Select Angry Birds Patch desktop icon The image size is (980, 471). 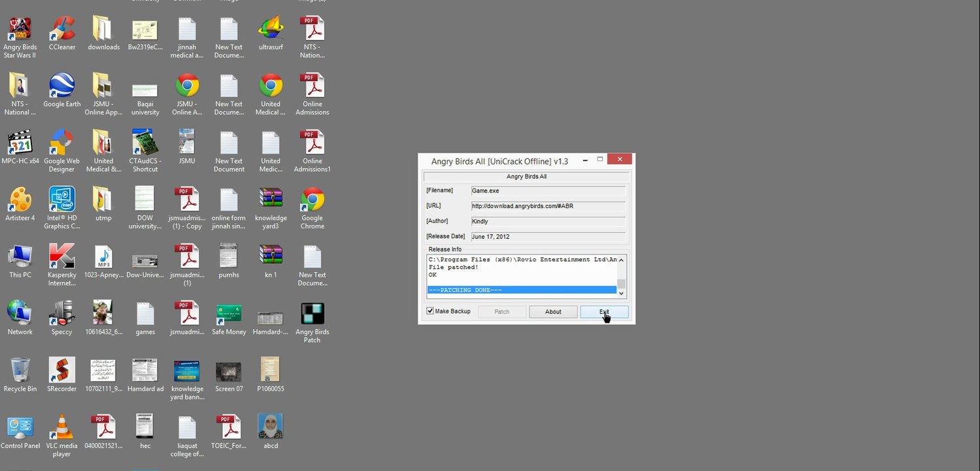tap(313, 313)
